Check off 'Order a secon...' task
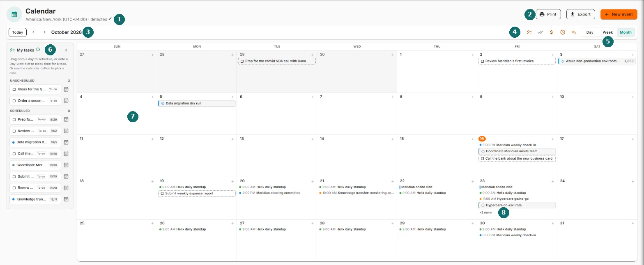Image resolution: width=644 pixels, height=265 pixels. [14, 101]
